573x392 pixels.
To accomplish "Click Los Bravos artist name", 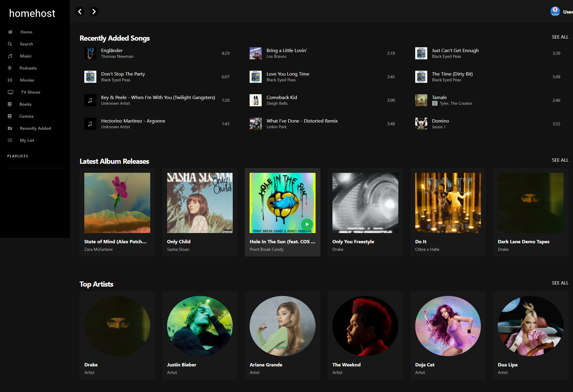I will click(276, 56).
